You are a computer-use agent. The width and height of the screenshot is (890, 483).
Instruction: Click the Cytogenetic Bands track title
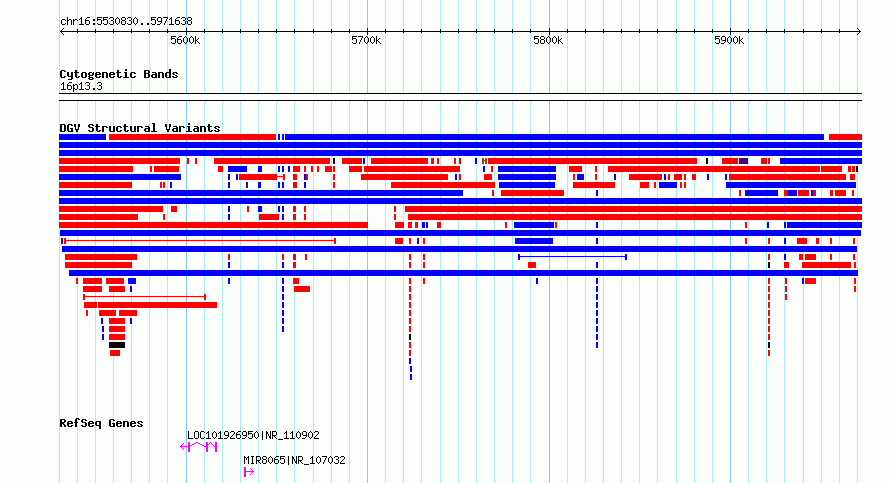click(x=119, y=74)
